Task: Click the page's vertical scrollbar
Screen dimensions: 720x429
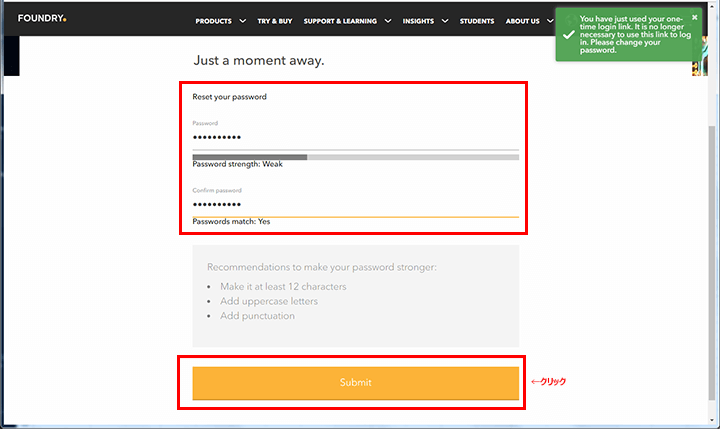Action: (712, 262)
